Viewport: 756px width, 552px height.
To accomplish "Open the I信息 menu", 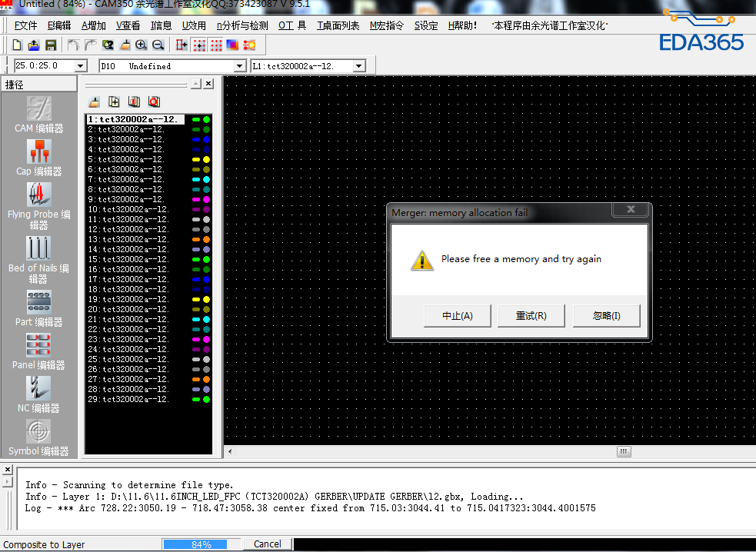I will pyautogui.click(x=161, y=25).
